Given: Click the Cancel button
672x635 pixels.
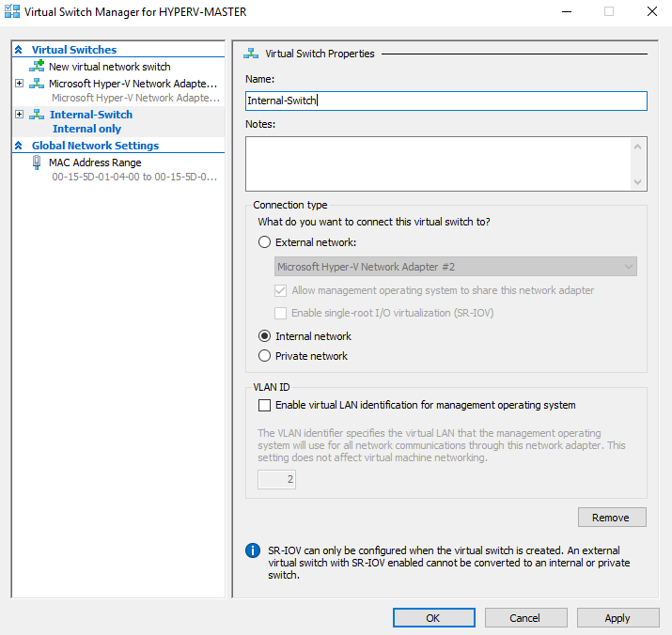Looking at the screenshot, I should [x=526, y=618].
